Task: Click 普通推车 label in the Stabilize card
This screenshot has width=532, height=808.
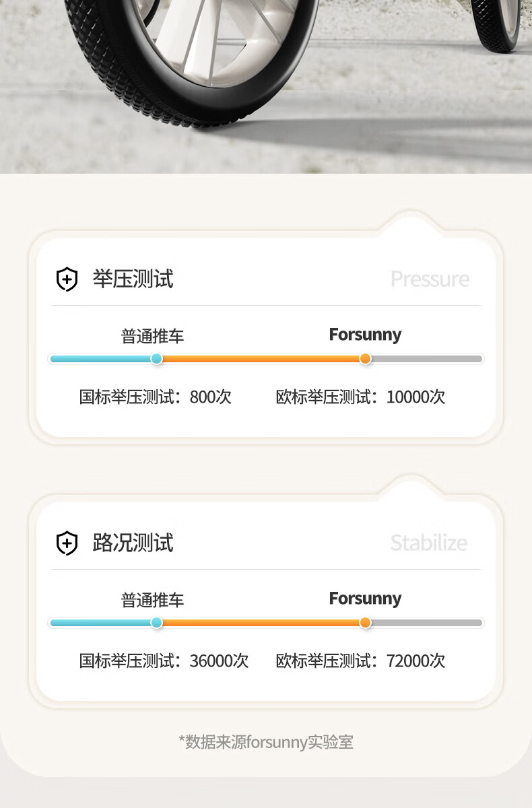Action: 152,600
